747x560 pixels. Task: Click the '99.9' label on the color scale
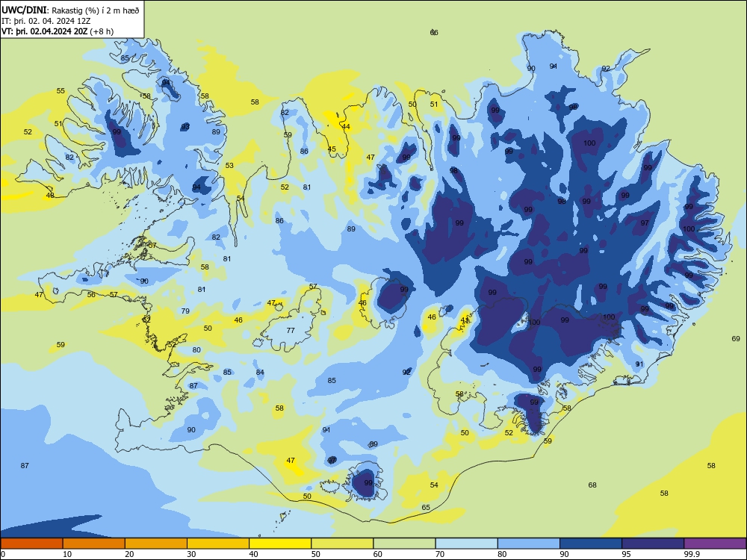pos(692,554)
